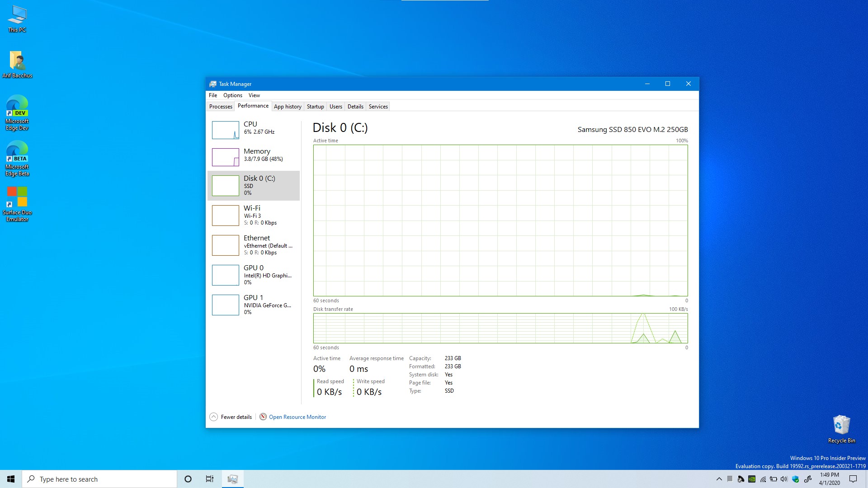Switch to the Startup tab
The height and width of the screenshot is (488, 868).
(x=316, y=106)
